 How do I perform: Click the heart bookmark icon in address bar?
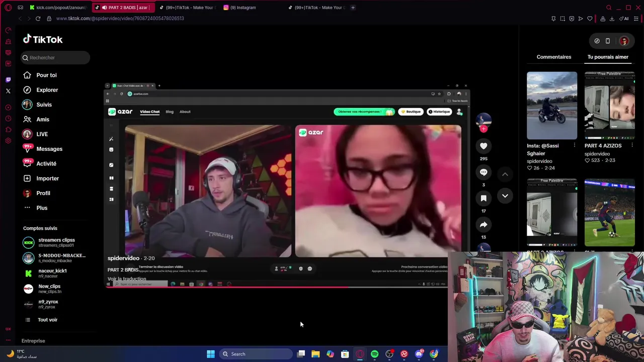click(590, 19)
